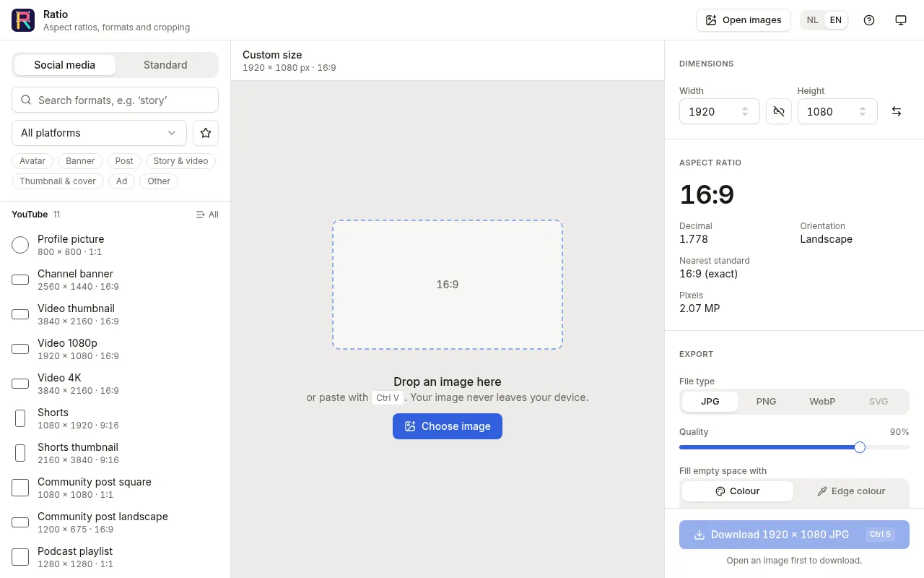
Task: Open the All platforms dropdown
Action: point(99,133)
